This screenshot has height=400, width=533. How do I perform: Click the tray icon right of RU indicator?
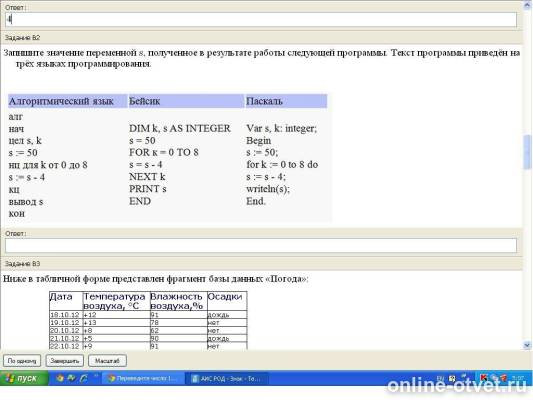click(x=452, y=378)
